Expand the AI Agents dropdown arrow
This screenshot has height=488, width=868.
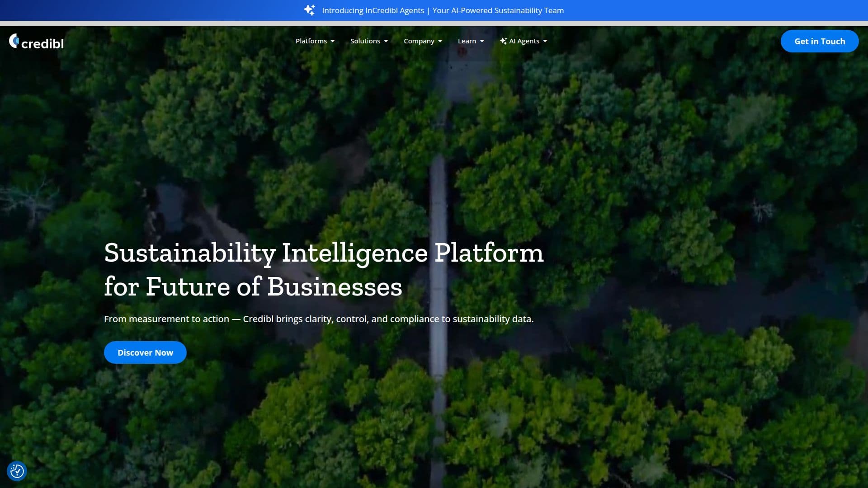point(545,41)
